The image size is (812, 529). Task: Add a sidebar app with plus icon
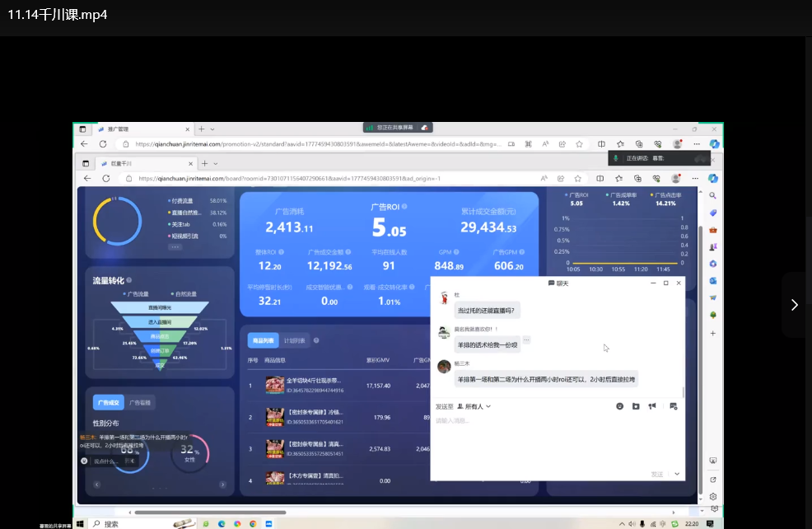coord(713,333)
